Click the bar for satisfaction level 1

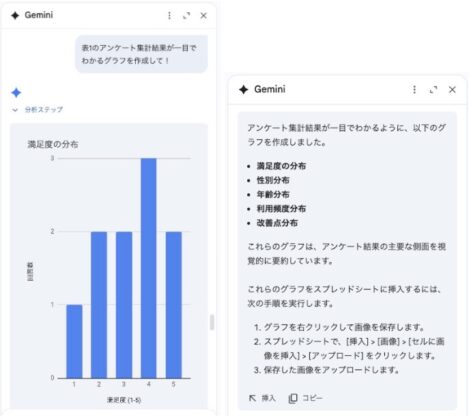(74, 341)
